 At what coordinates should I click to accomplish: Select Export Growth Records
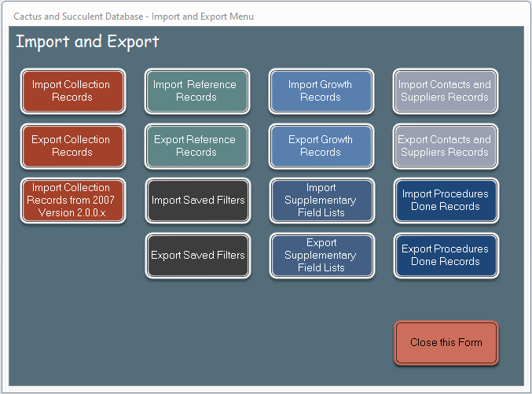pos(321,146)
